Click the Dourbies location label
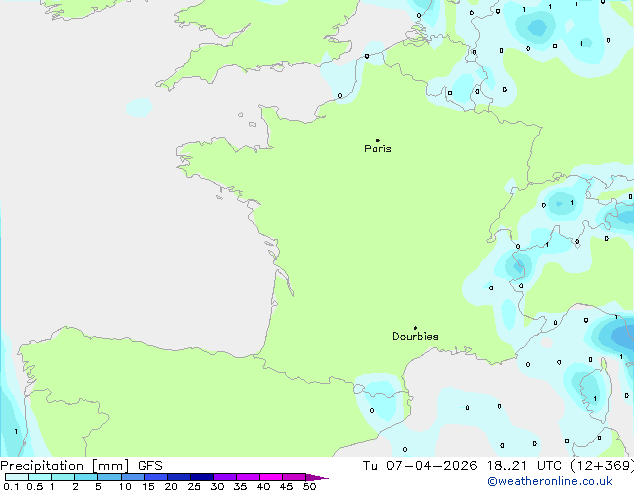Image resolution: width=634 pixels, height=490 pixels. click(x=415, y=336)
